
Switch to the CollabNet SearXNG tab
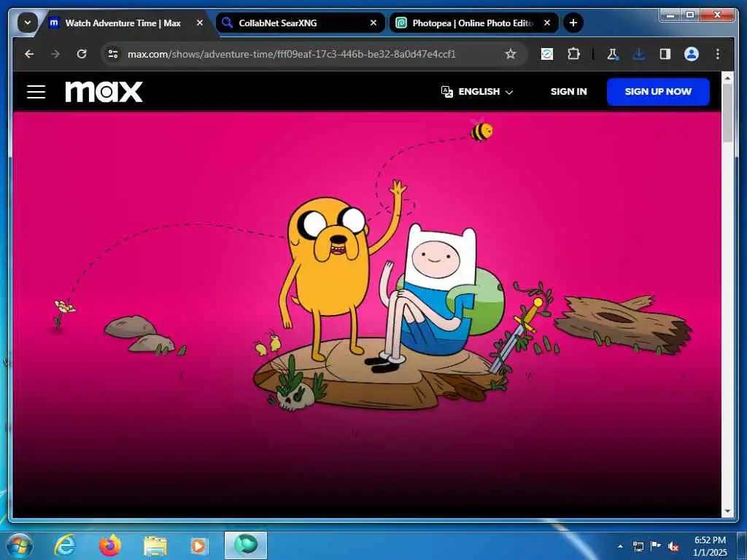300,23
